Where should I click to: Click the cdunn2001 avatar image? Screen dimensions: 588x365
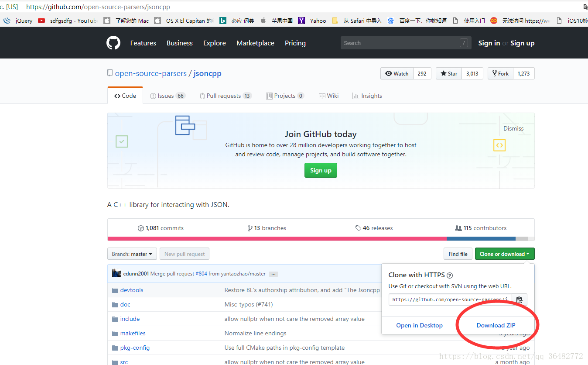click(116, 273)
